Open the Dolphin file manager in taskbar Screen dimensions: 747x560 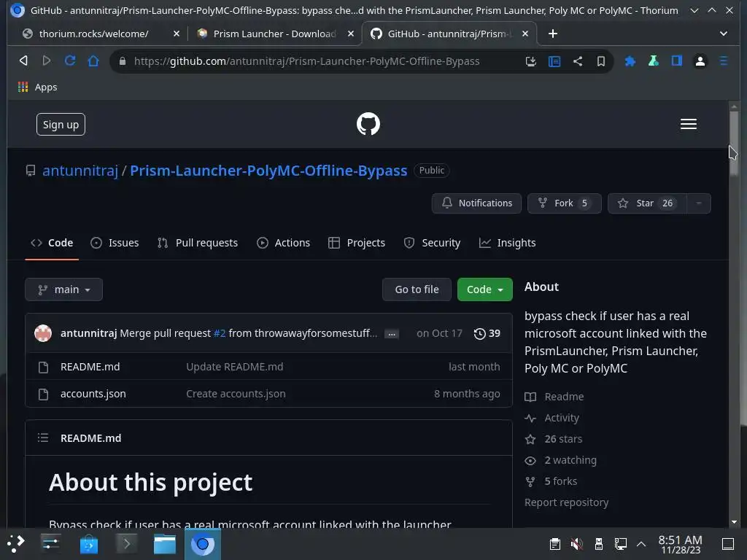tap(165, 543)
